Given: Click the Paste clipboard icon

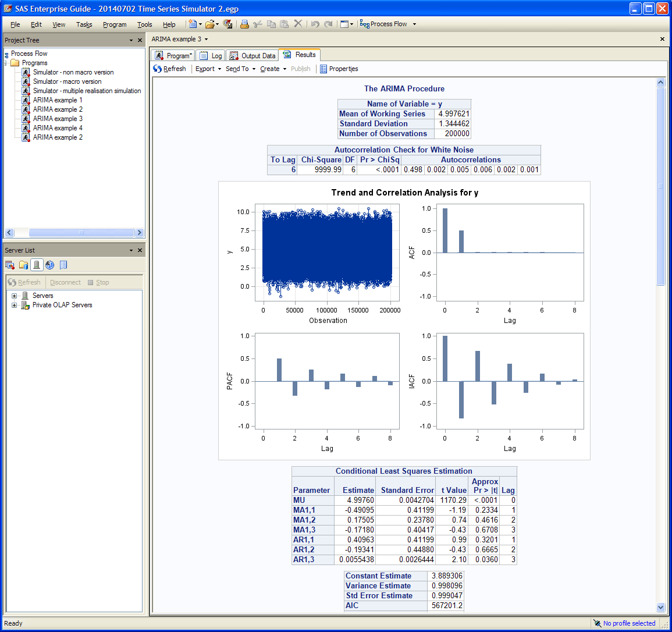Looking at the screenshot, I should pyautogui.click(x=284, y=24).
